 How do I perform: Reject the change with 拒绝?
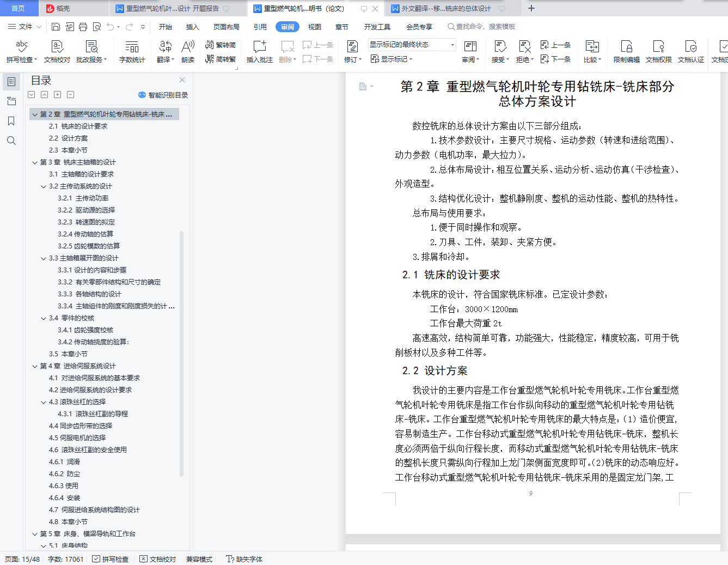click(x=524, y=52)
